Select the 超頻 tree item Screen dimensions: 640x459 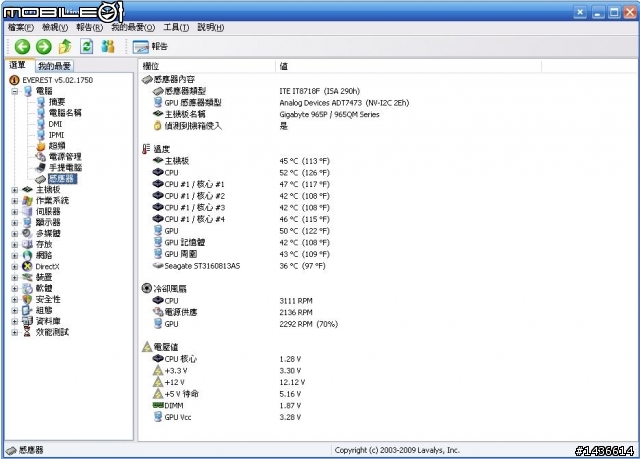[57, 146]
